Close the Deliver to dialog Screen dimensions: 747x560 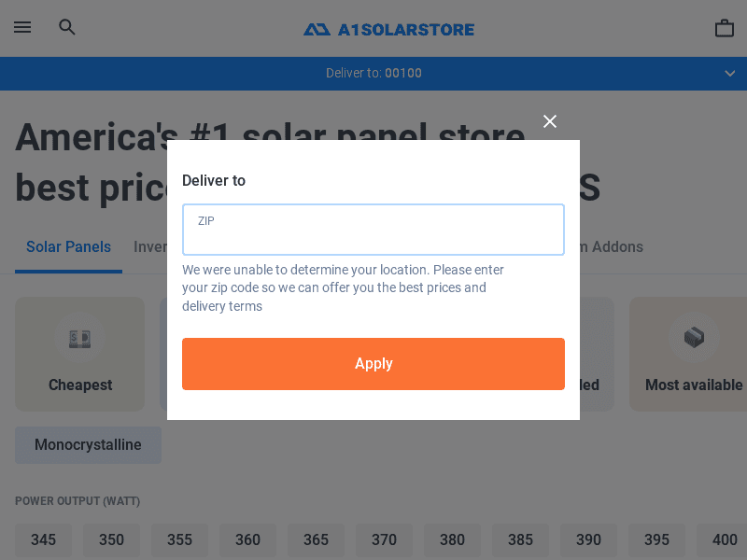tap(550, 121)
